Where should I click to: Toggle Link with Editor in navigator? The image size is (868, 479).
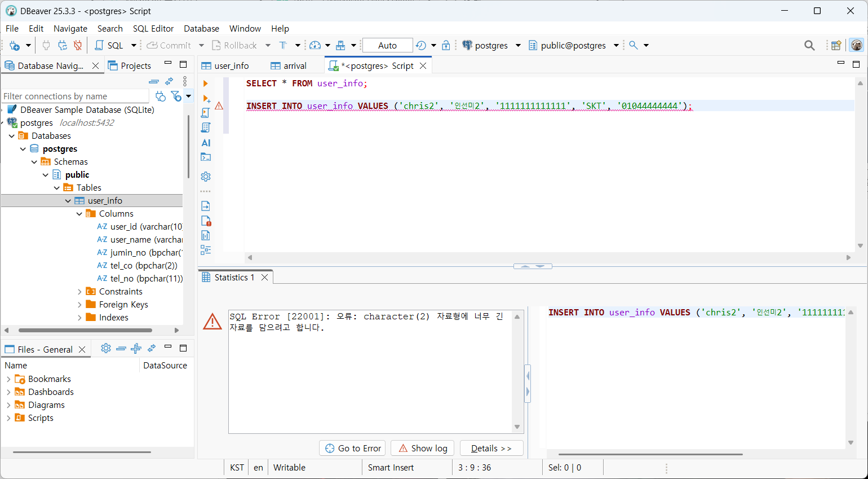[x=169, y=81]
